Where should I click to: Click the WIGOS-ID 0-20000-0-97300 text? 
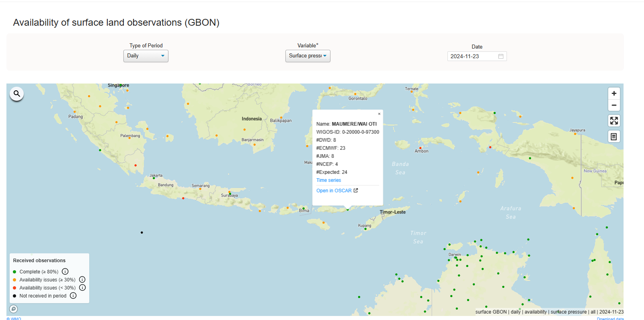[348, 132]
